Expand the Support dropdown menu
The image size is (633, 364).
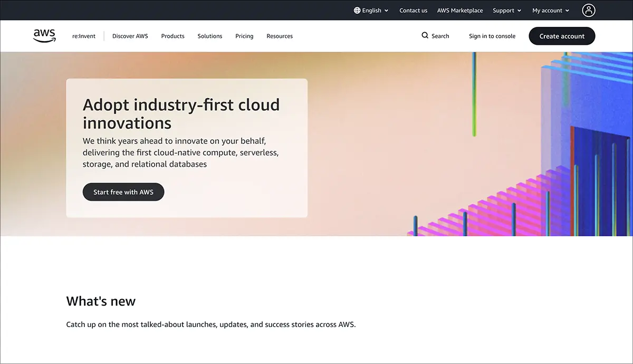[507, 10]
